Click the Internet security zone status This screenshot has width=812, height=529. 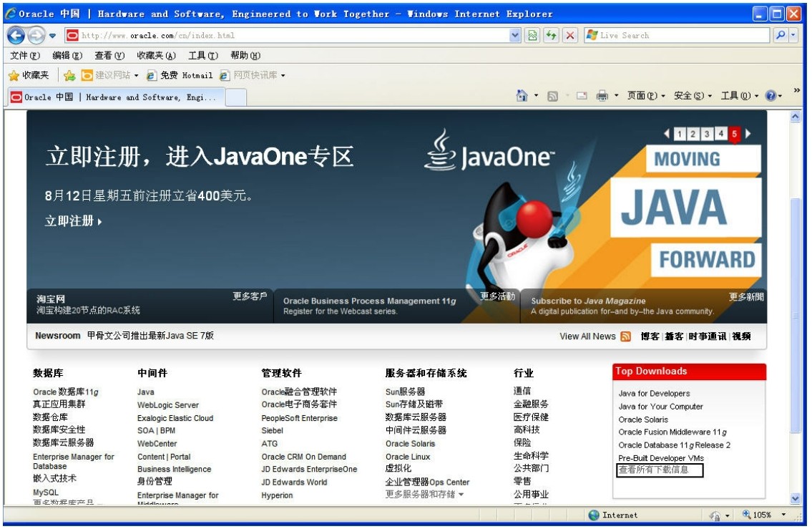pos(613,515)
